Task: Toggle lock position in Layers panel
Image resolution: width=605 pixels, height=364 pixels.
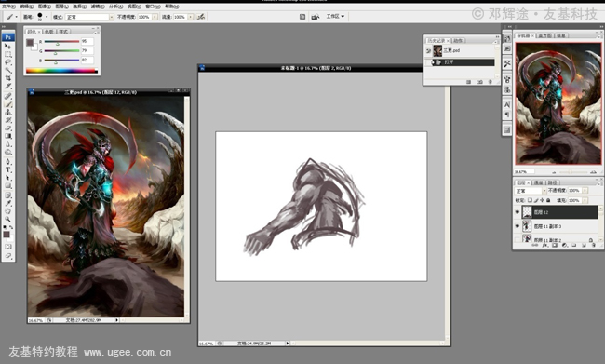Action: (543, 200)
